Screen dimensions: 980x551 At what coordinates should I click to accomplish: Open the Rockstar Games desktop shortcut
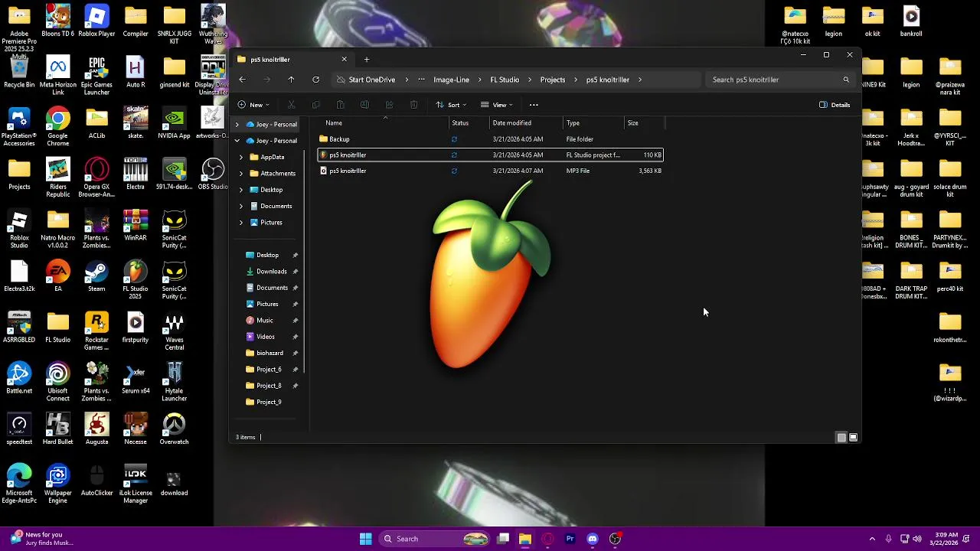click(x=96, y=331)
